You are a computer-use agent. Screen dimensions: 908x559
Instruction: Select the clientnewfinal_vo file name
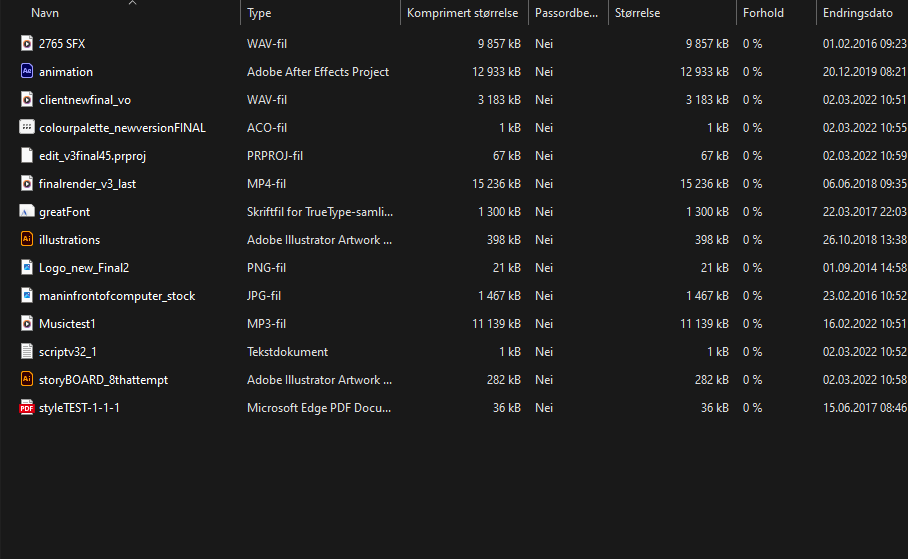85,100
